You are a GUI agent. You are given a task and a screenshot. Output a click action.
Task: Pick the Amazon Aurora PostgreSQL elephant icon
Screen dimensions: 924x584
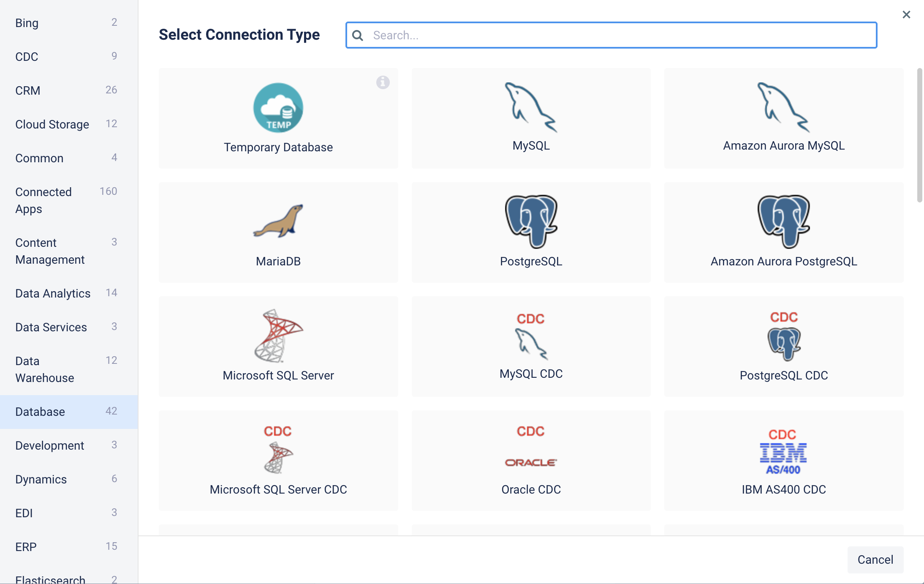click(784, 221)
